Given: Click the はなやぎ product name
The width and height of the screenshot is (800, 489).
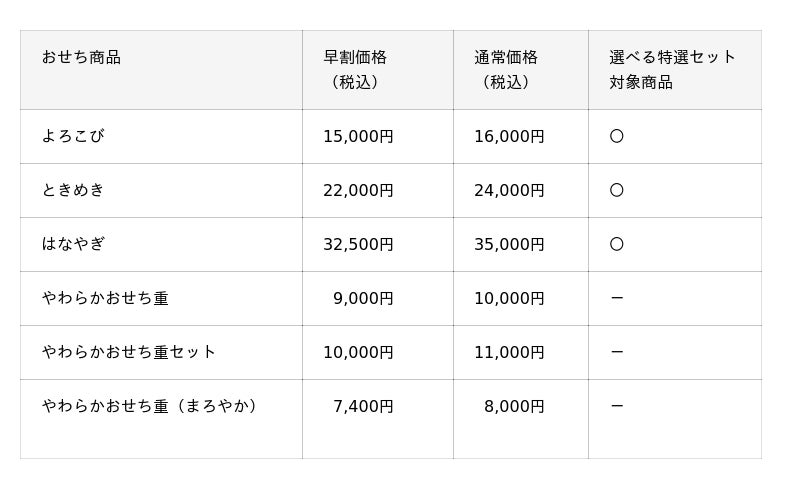Looking at the screenshot, I should click(73, 244).
